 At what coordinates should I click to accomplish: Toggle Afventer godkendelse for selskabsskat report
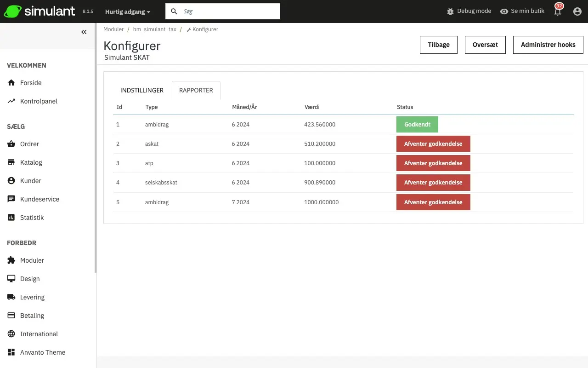tap(433, 183)
